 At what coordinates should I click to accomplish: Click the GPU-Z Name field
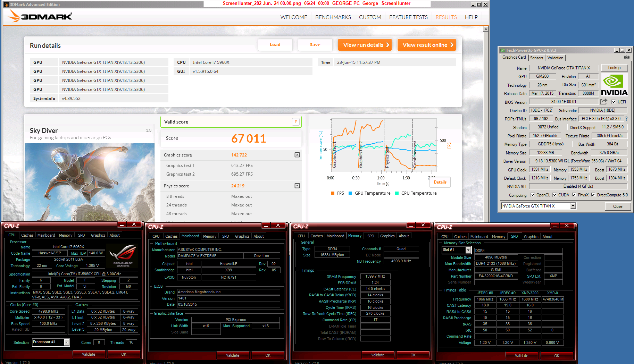click(564, 68)
